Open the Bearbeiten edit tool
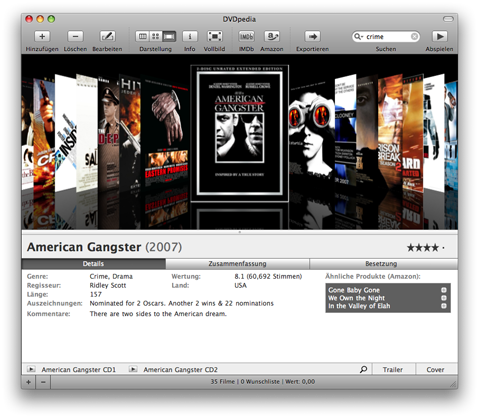479x418 pixels. pyautogui.click(x=107, y=36)
